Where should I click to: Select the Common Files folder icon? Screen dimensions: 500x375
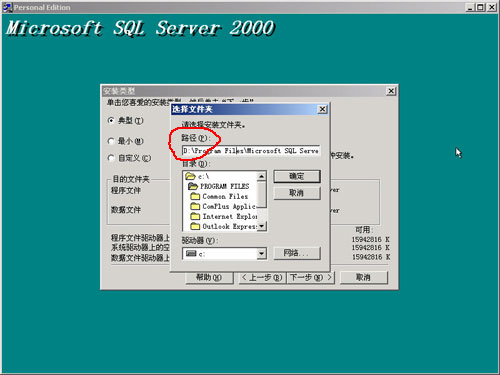pos(195,196)
